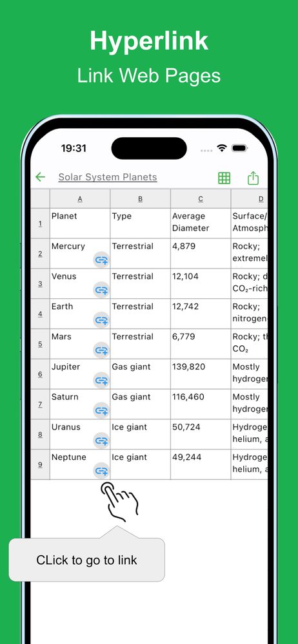Viewport: 298px width, 644px height.
Task: Edit the Solar System Planets title
Action: [108, 178]
